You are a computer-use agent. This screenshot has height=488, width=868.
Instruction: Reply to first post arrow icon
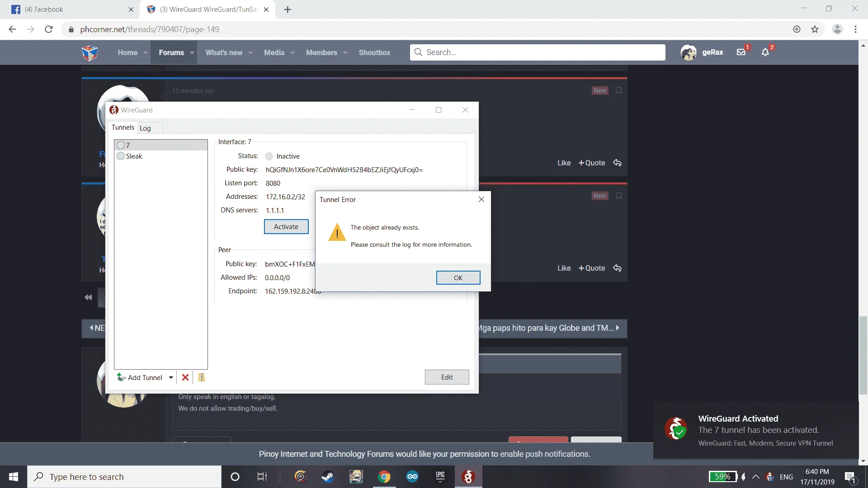click(x=617, y=163)
